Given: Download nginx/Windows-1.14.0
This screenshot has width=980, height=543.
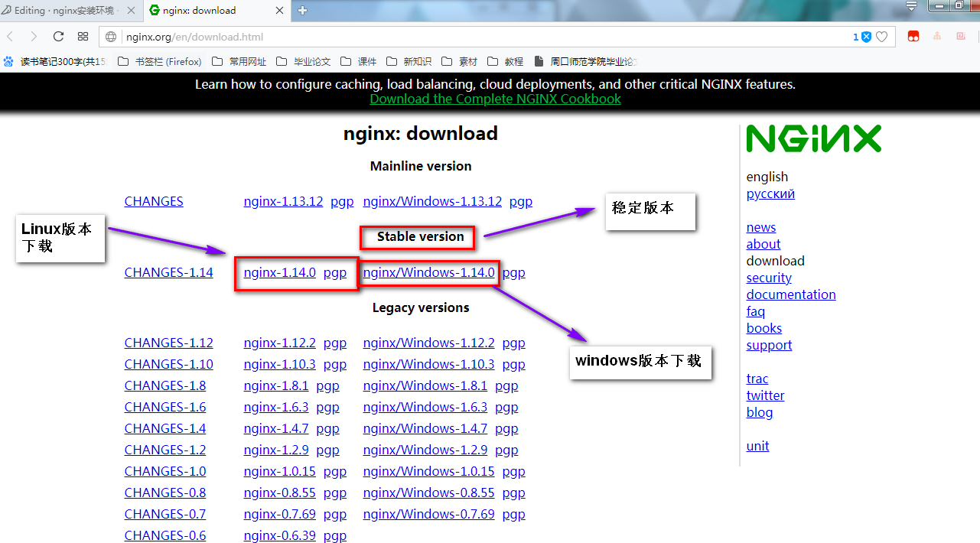Looking at the screenshot, I should [428, 272].
